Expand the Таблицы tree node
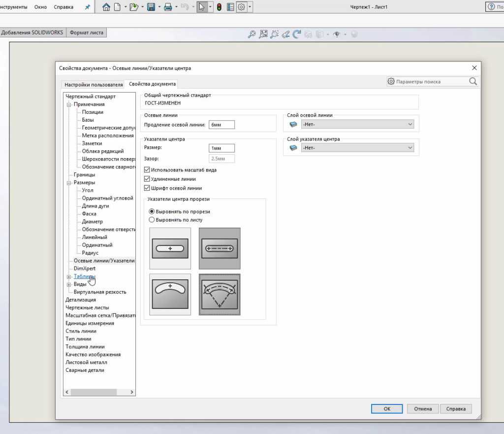 tap(69, 276)
